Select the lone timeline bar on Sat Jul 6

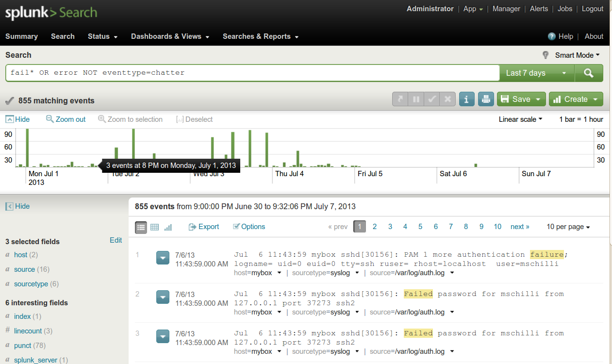[476, 165]
